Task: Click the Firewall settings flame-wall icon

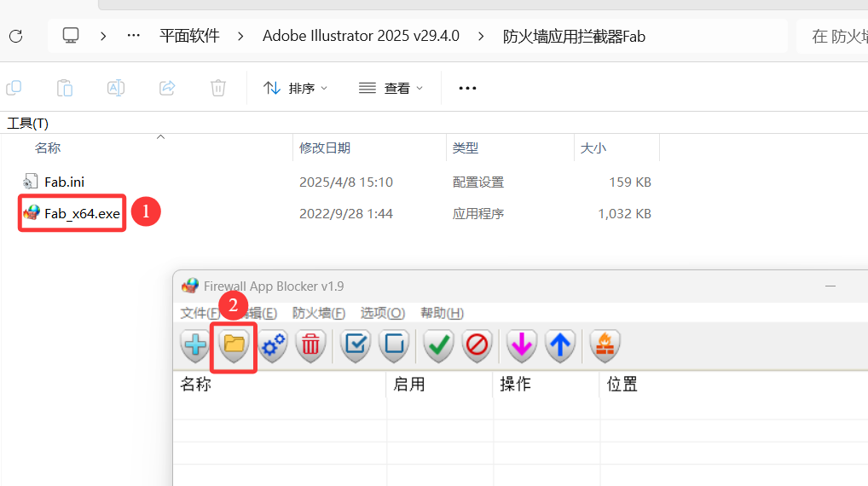Action: (605, 345)
